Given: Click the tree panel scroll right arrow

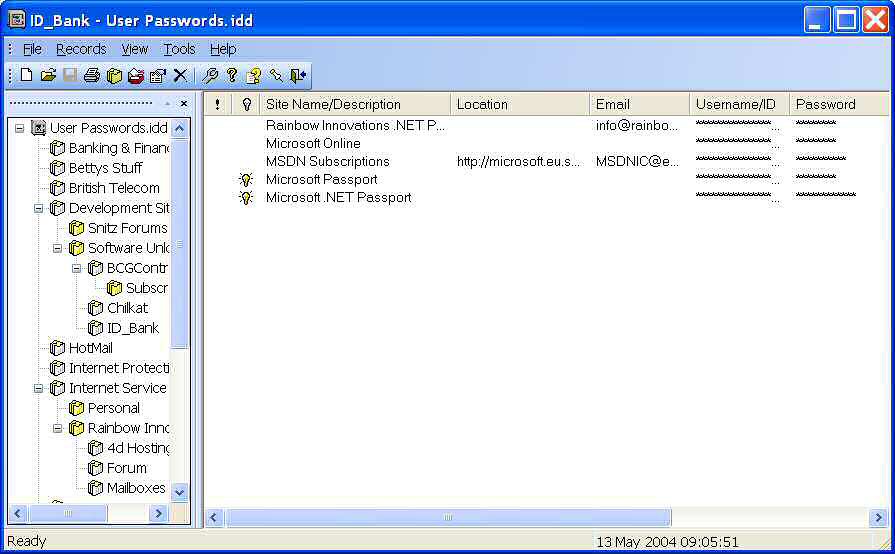Looking at the screenshot, I should tap(158, 514).
